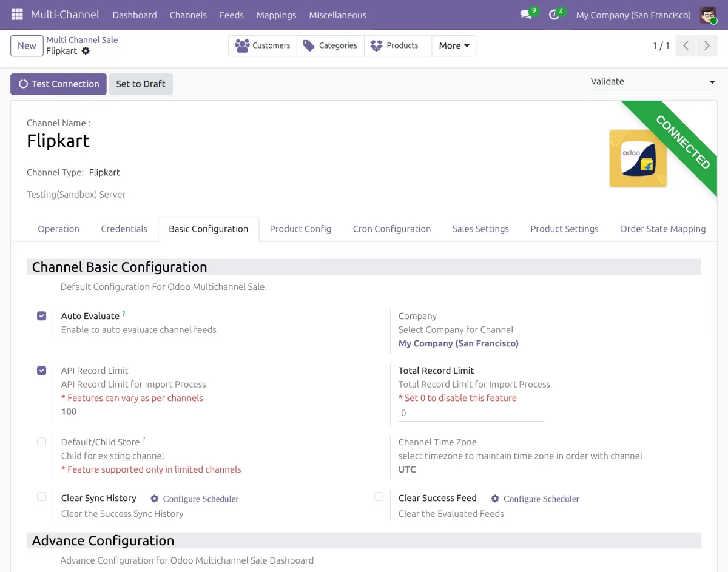Show Auto Evaluate help tooltip icon
Viewport: 728px width, 572px height.
pos(124,313)
